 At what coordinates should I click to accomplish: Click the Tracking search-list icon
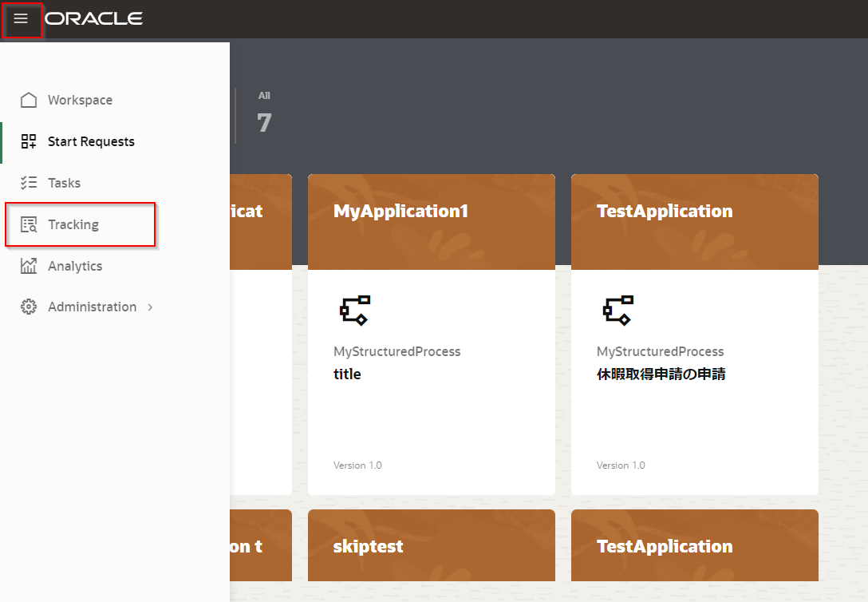pos(29,224)
